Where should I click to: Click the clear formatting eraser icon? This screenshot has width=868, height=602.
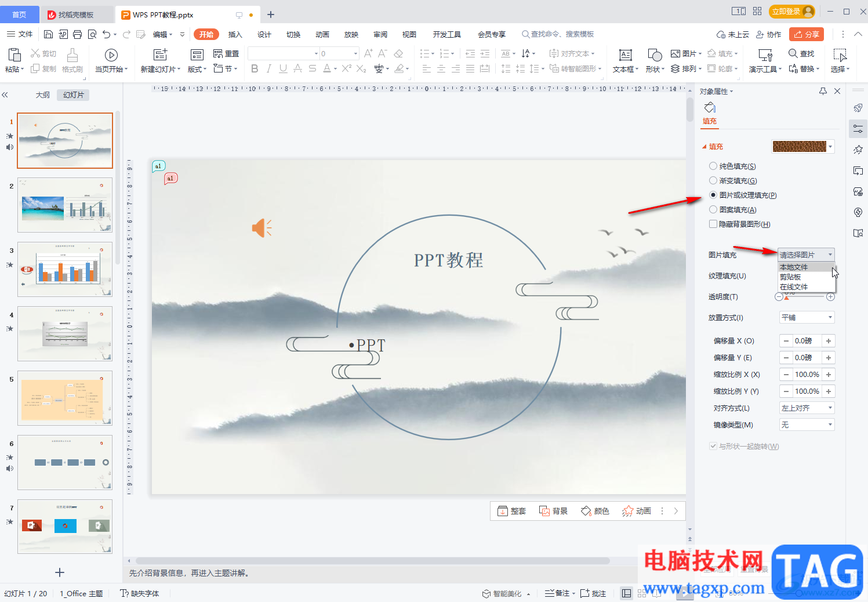[x=398, y=53]
